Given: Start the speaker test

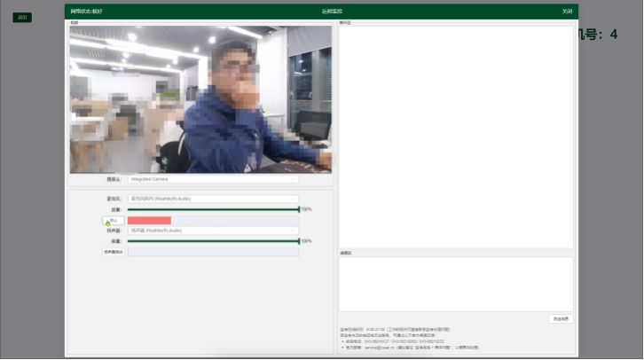Looking at the screenshot, I should [113, 252].
